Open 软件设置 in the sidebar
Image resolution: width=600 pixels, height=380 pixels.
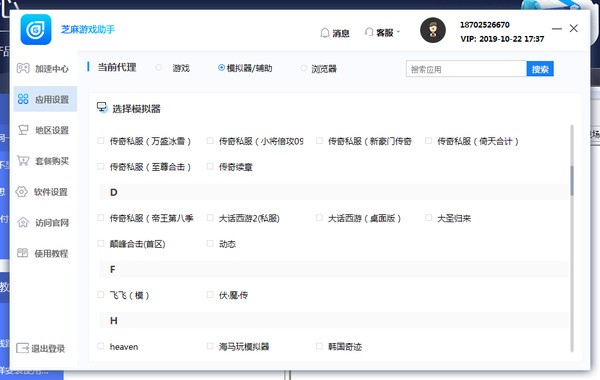tap(43, 192)
